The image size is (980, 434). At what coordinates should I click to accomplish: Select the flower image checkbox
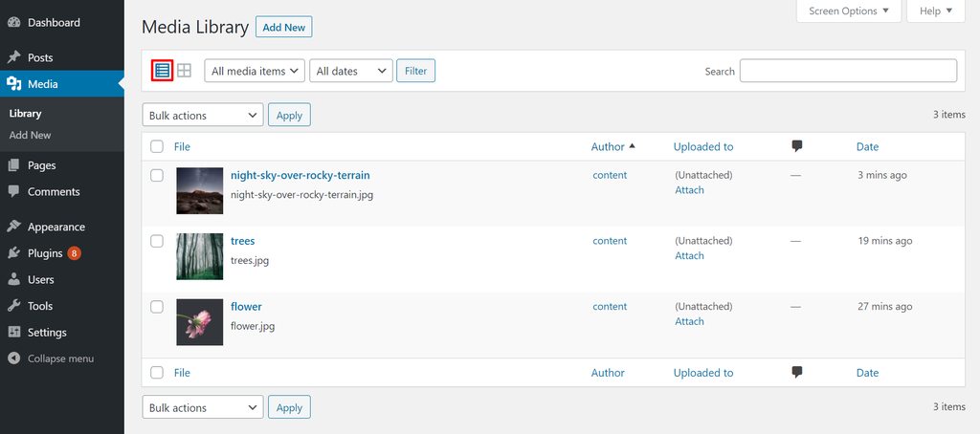[157, 307]
